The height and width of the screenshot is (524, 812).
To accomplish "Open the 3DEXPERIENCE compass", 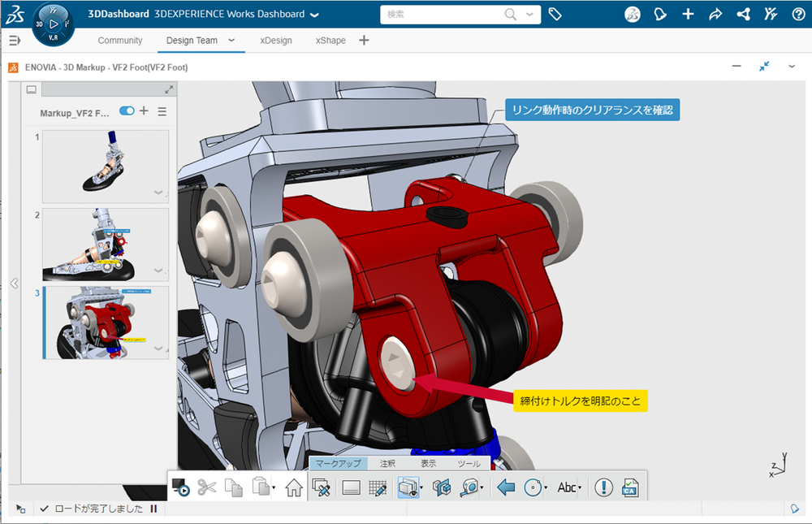I will click(x=54, y=24).
